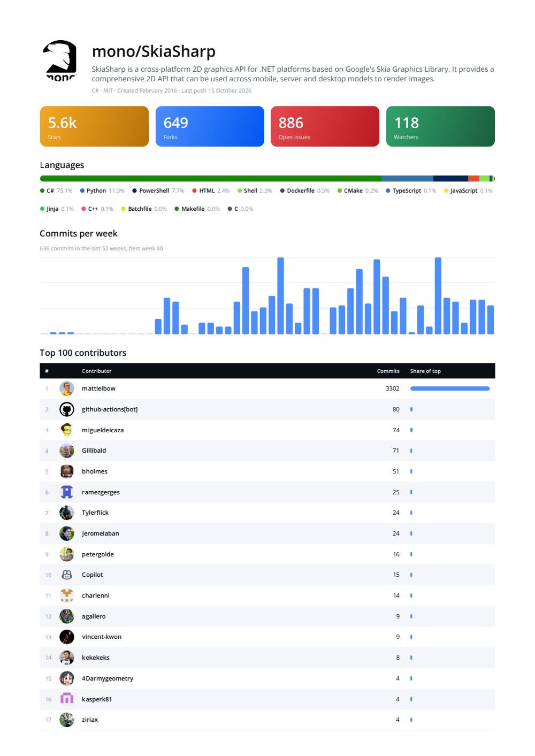
Task: Click kekekeks's avatar
Action: point(67,658)
